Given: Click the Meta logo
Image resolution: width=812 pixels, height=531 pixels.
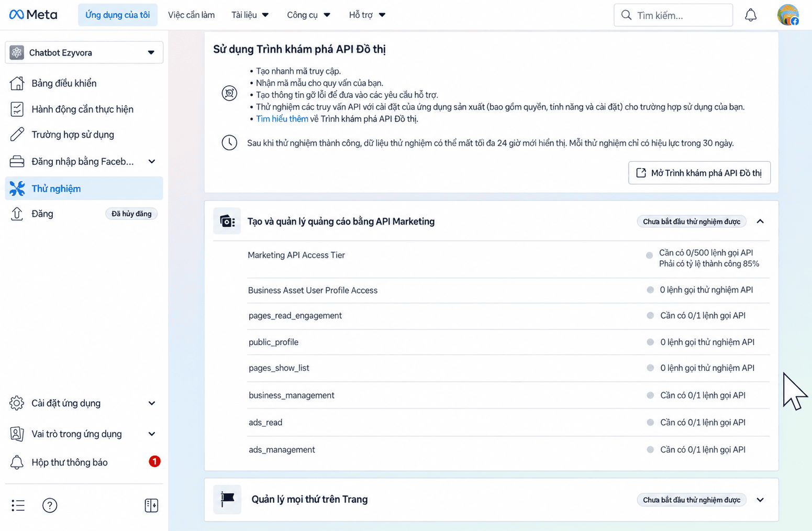Looking at the screenshot, I should (x=33, y=15).
